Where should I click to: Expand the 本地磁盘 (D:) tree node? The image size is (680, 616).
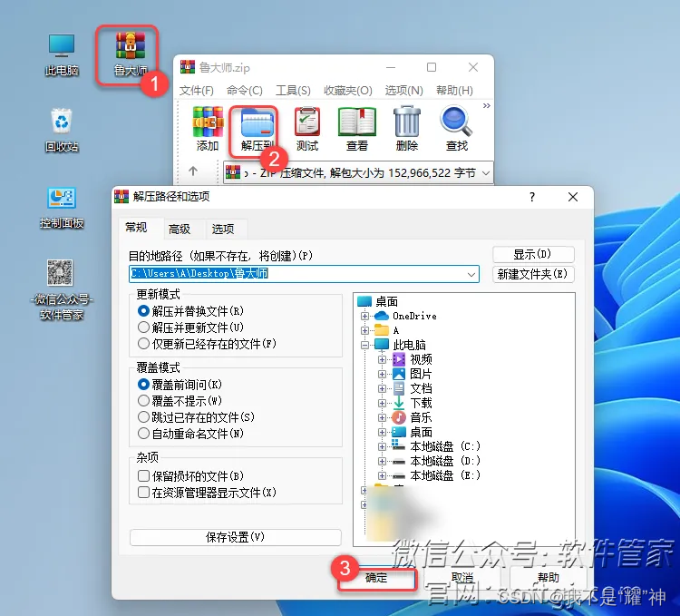(x=382, y=461)
